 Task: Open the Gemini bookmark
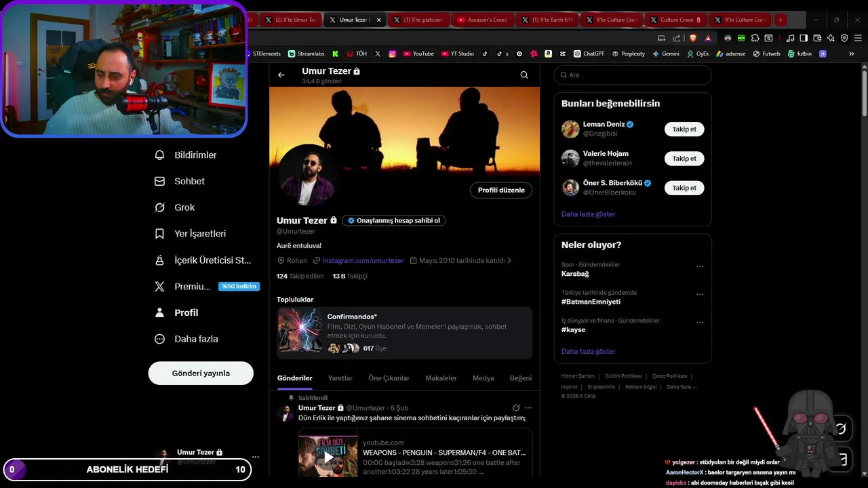(x=665, y=54)
